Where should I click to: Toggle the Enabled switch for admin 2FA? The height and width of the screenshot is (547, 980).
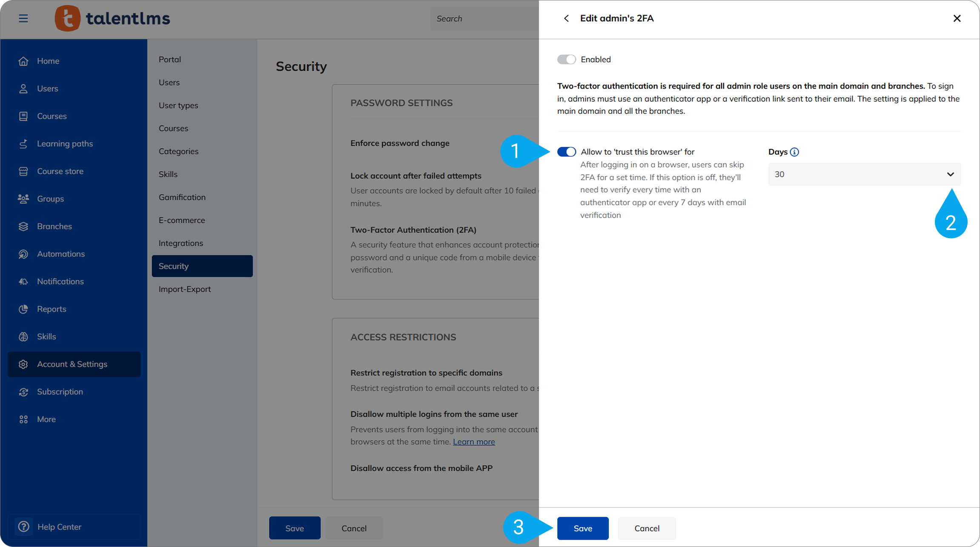click(x=567, y=60)
